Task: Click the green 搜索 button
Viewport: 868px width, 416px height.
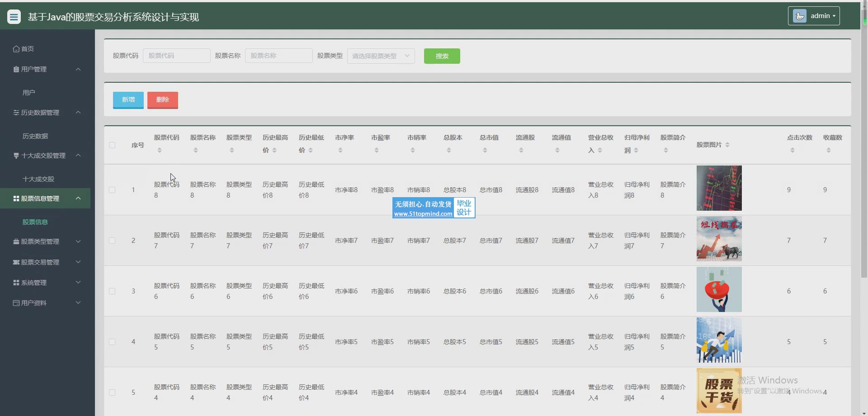Action: [x=442, y=56]
